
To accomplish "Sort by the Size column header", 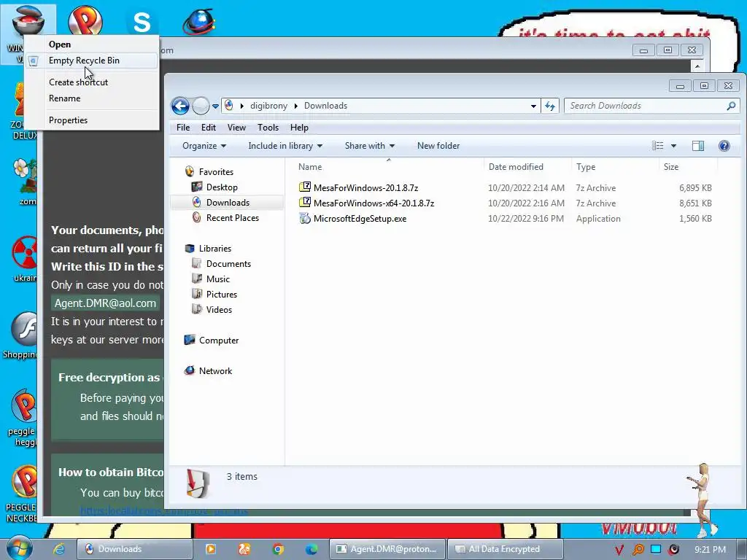I will tap(688, 167).
